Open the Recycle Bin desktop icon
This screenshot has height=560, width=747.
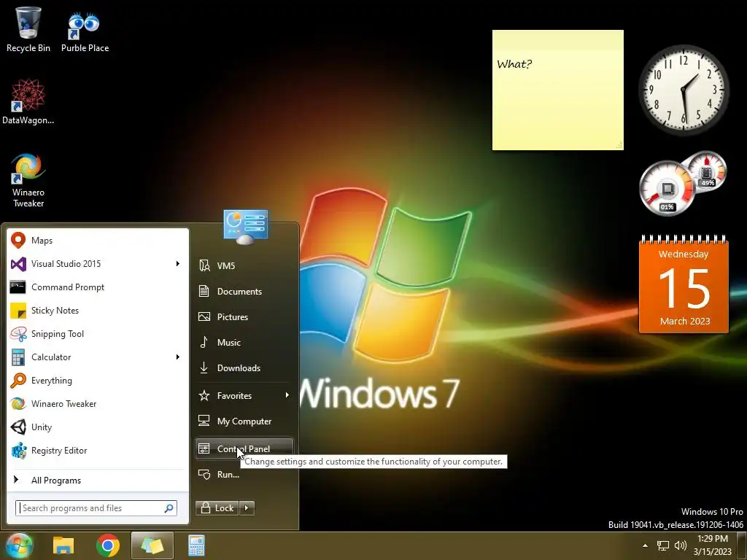coord(28,29)
